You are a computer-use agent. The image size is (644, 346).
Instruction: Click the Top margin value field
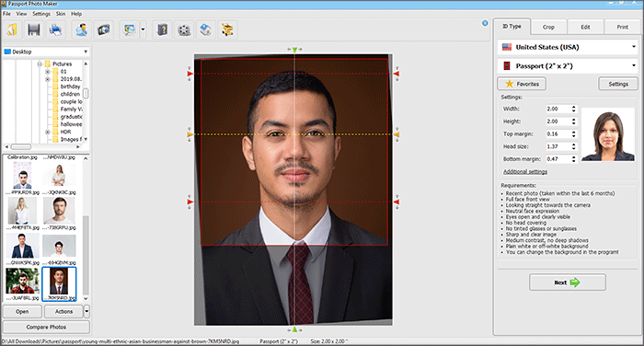tap(558, 134)
